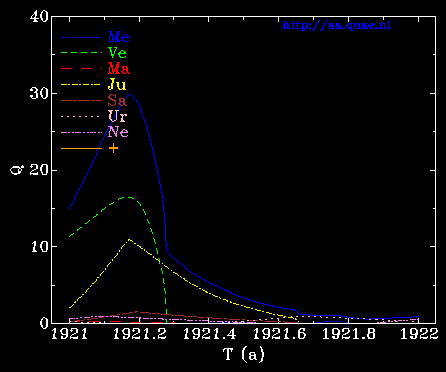Click the Q y-axis title

click(16, 170)
